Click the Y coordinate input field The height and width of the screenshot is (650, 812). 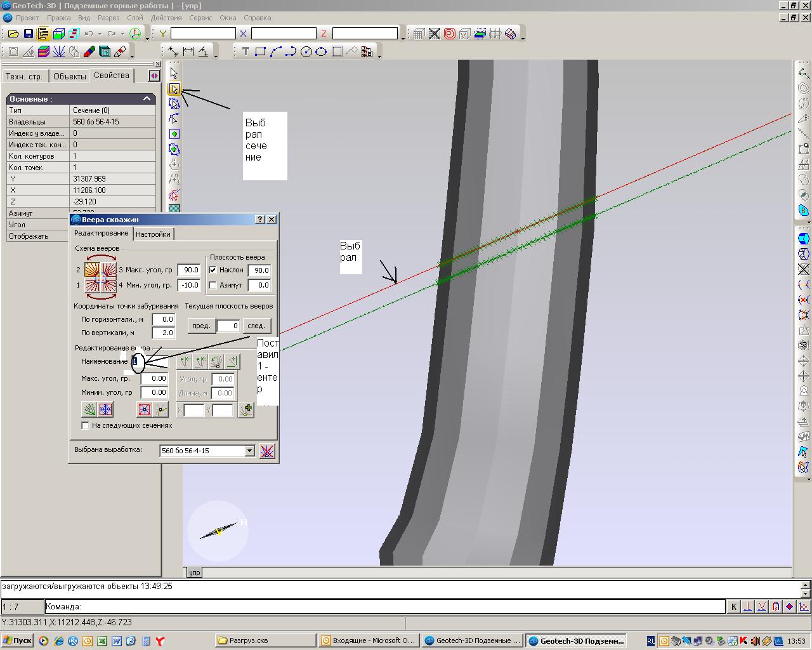203,34
